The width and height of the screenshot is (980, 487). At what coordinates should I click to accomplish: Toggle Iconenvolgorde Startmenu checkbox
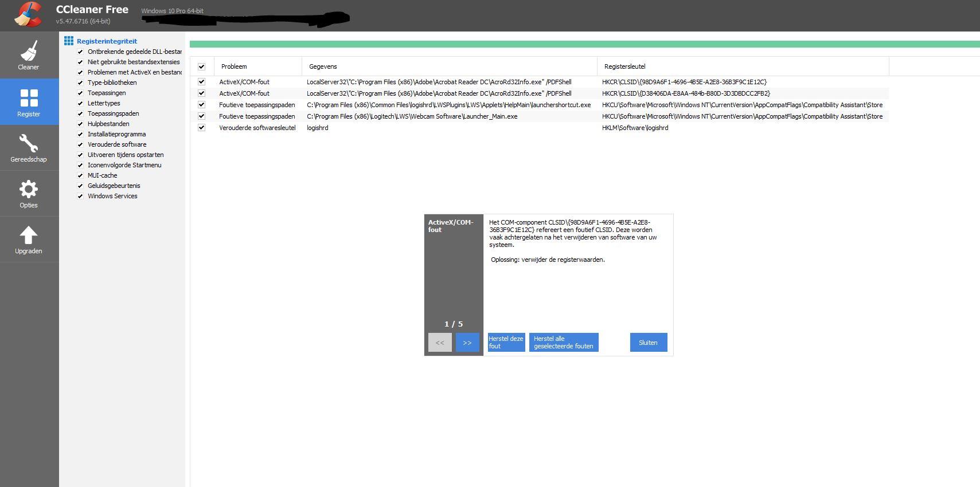(x=80, y=165)
